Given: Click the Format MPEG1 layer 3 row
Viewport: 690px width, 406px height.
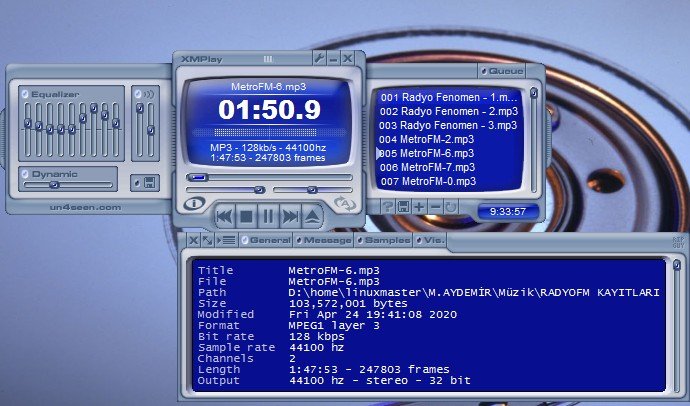Looking at the screenshot, I should pos(289,326).
